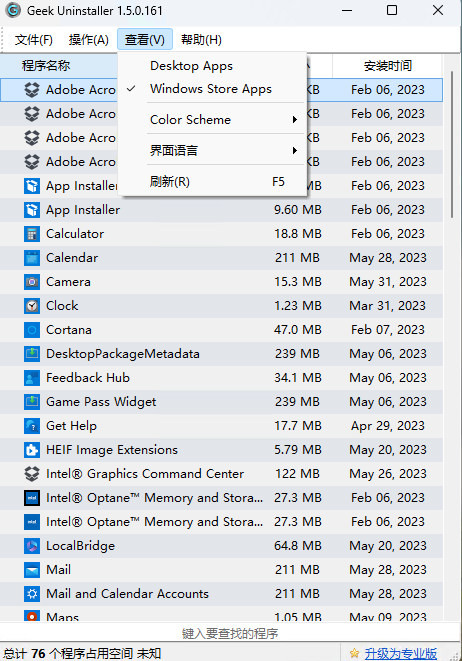Viewport: 462px width, 661px height.
Task: Open the 帮助(H) menu
Action: click(201, 40)
